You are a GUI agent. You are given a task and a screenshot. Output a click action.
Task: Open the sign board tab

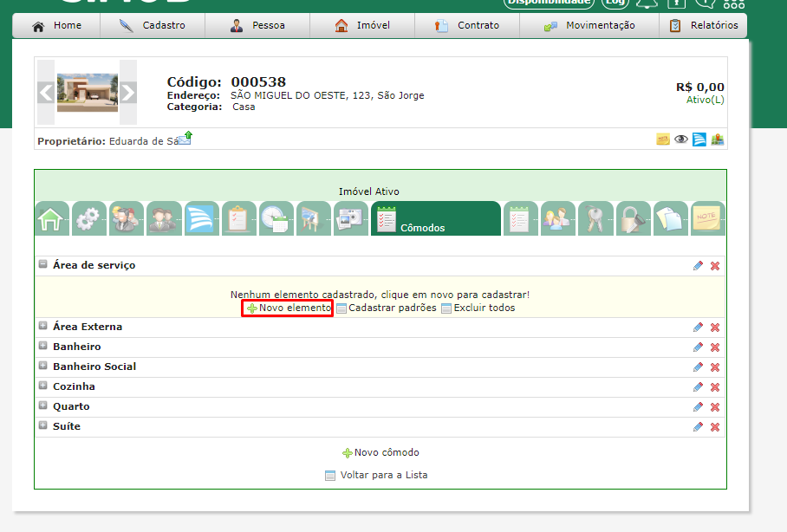314,218
